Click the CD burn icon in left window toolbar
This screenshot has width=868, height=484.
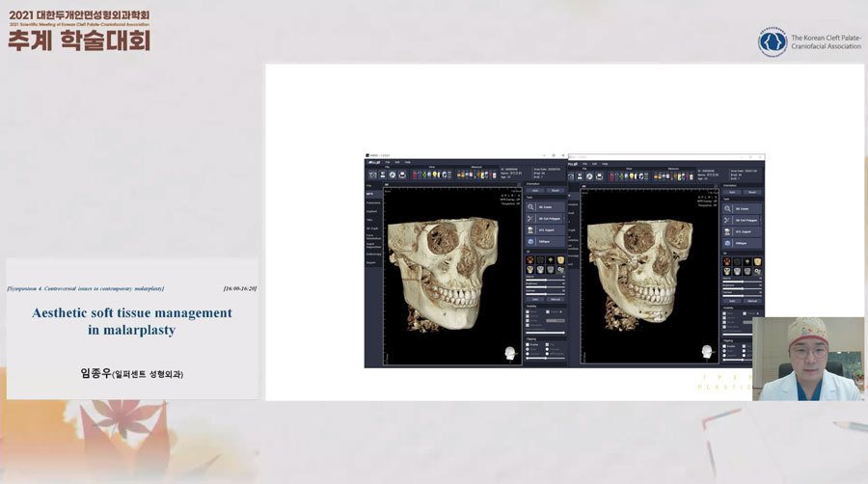click(393, 175)
